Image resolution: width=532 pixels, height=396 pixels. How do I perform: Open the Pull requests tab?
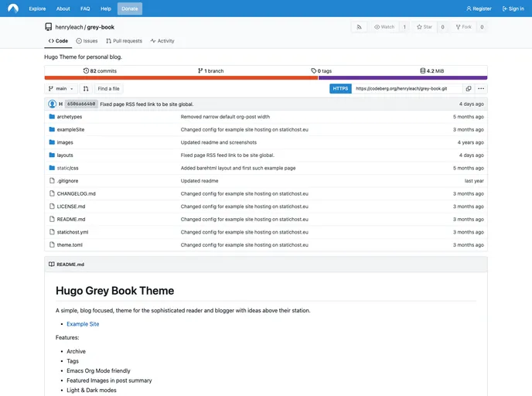tap(124, 41)
